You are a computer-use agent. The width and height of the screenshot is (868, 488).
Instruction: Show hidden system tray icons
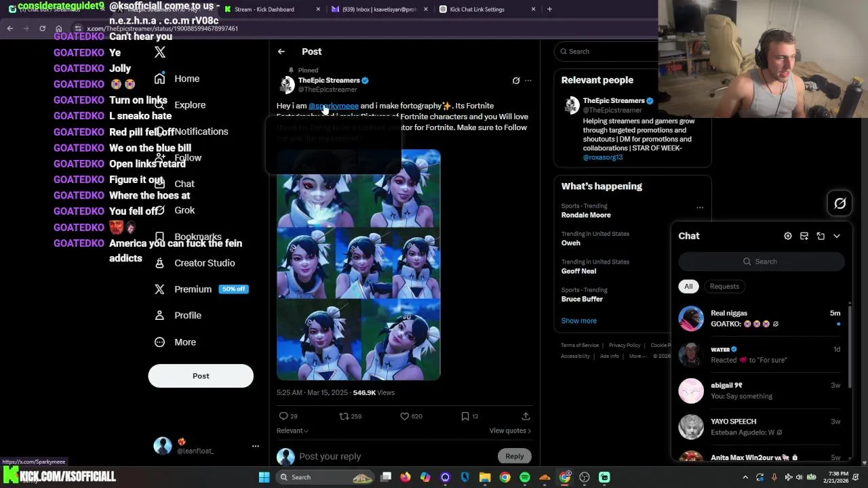[747, 477]
